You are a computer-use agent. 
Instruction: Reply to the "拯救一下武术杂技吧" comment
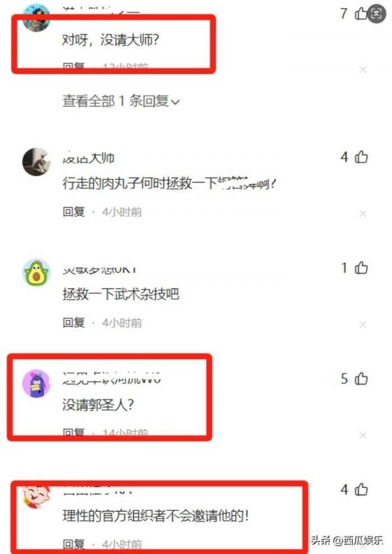[74, 322]
